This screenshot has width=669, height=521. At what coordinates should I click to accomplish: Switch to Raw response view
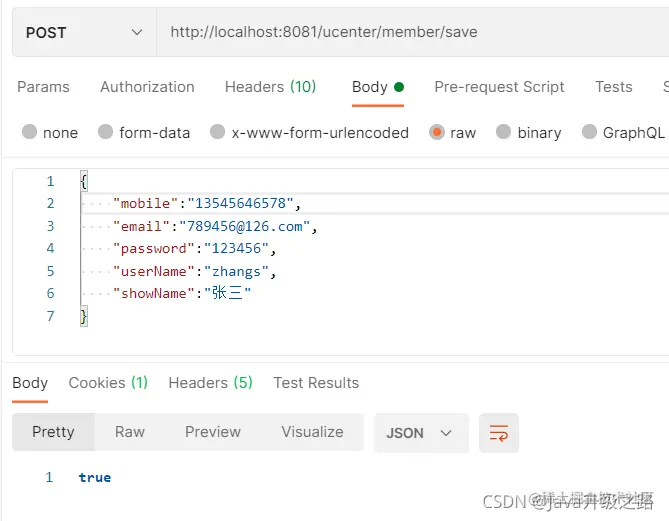coord(130,432)
